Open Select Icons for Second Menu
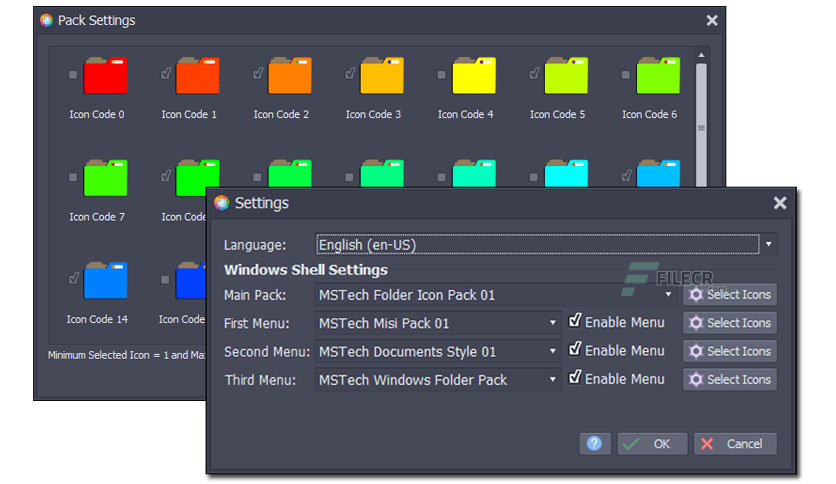Image resolution: width=836 pixels, height=484 pixels. (730, 351)
